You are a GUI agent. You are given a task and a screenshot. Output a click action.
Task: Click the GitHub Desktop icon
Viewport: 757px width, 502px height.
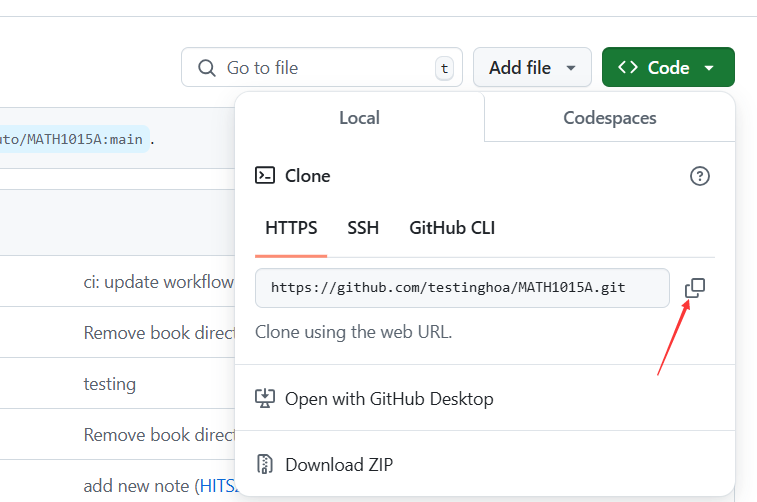click(265, 399)
